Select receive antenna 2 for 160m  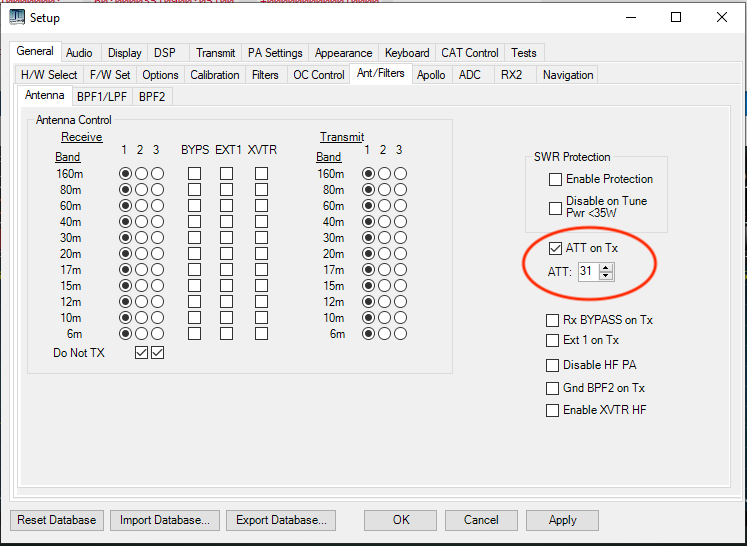click(x=141, y=174)
